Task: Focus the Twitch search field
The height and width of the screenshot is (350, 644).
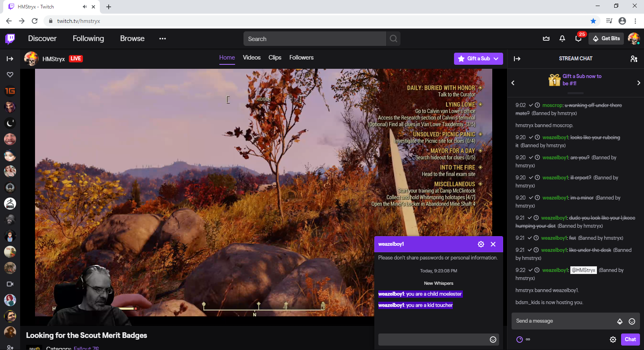Action: coord(315,39)
